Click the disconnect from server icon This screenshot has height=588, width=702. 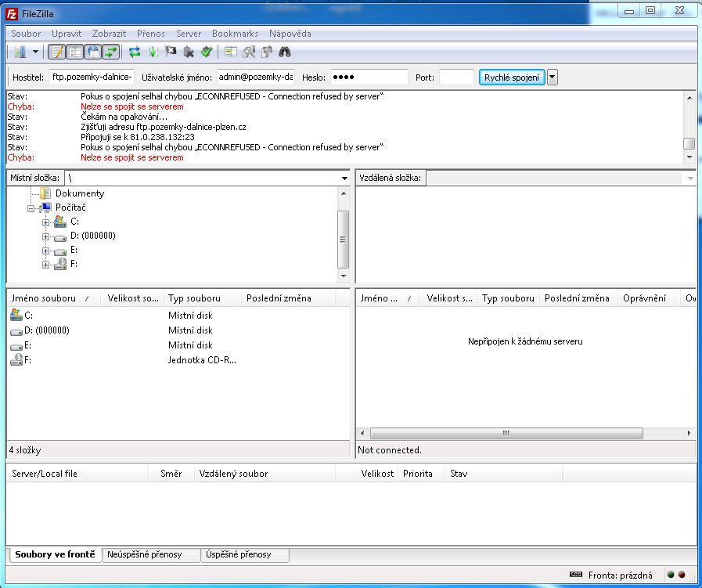pos(189,52)
